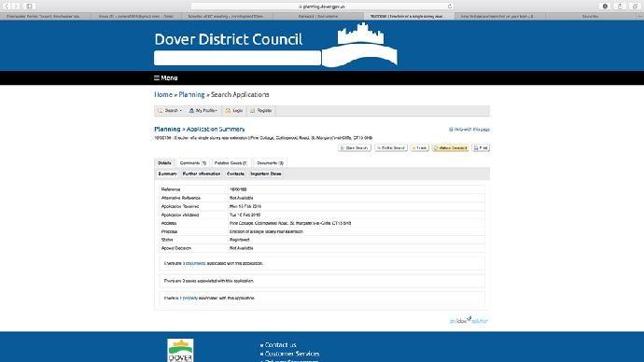Click the notepad icon beside Register

click(x=253, y=110)
